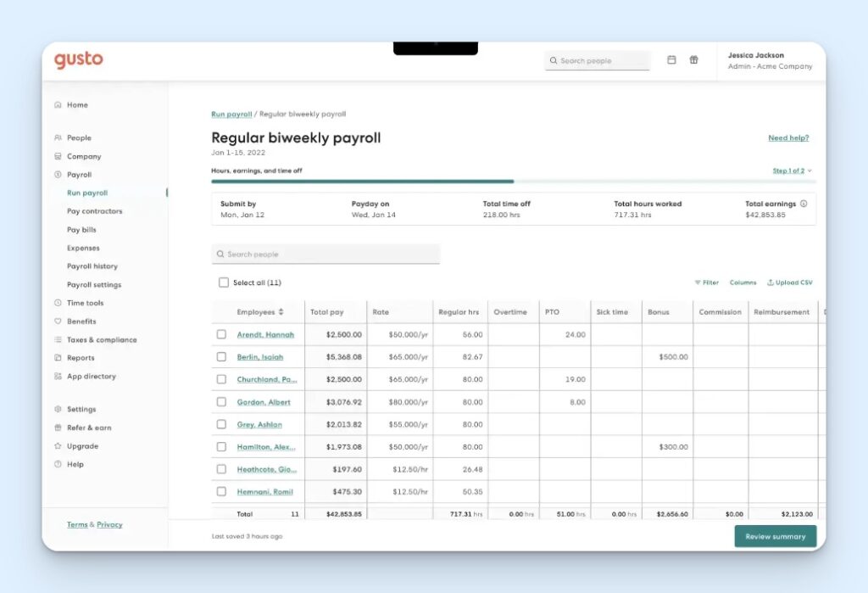Viewport: 868px width, 593px height.
Task: Click the Search people field above table
Action: pyautogui.click(x=325, y=254)
